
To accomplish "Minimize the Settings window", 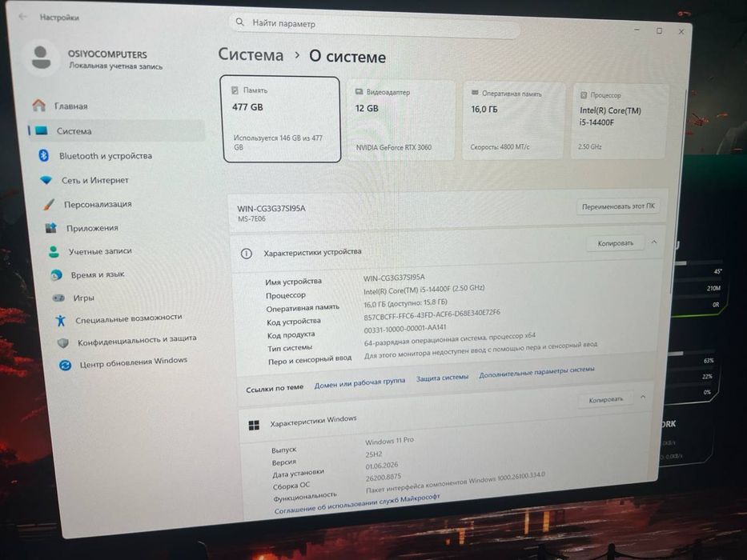I will (637, 30).
